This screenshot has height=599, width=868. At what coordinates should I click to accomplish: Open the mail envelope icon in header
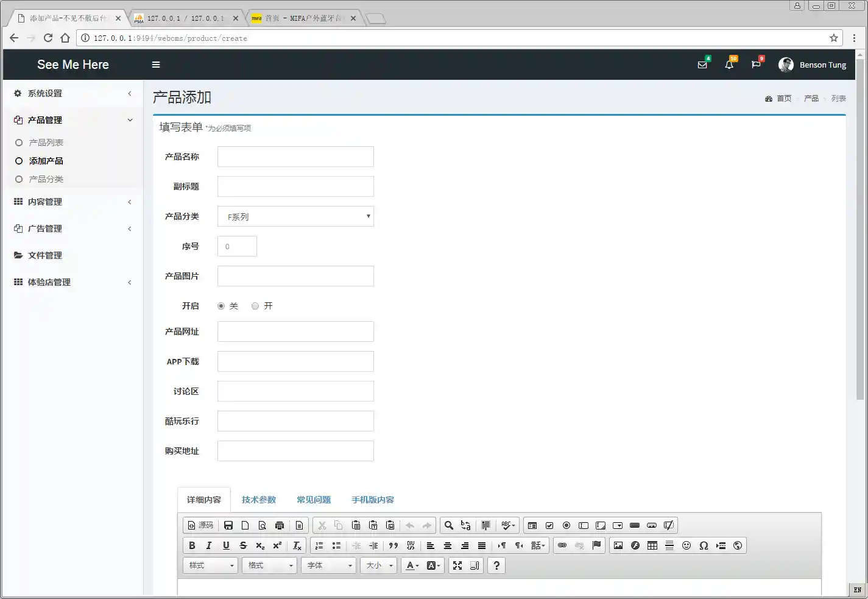(x=702, y=65)
